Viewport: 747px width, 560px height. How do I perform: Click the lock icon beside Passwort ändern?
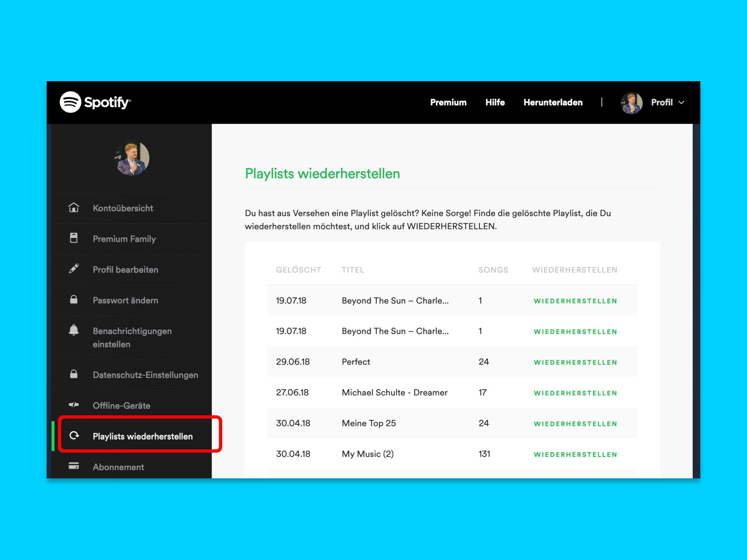pos(74,299)
